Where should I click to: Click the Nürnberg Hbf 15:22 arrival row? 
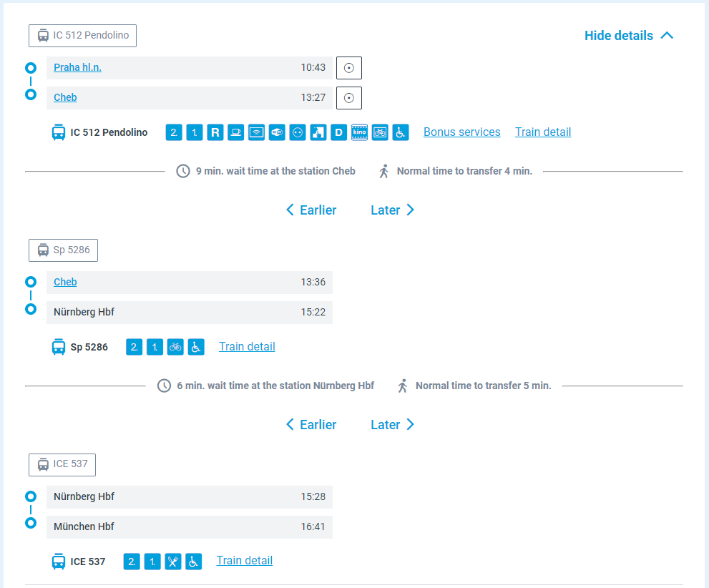click(x=190, y=313)
